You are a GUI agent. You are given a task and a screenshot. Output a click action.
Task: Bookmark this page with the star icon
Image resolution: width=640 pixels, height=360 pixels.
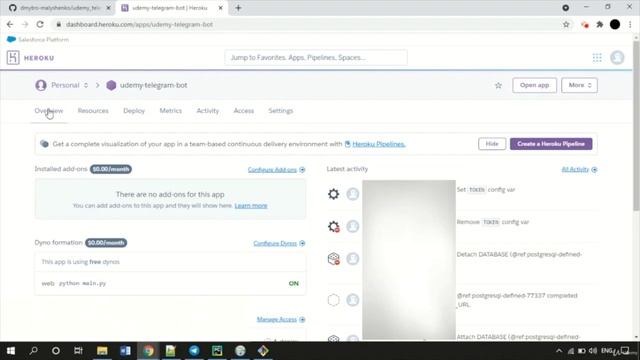pos(566,24)
